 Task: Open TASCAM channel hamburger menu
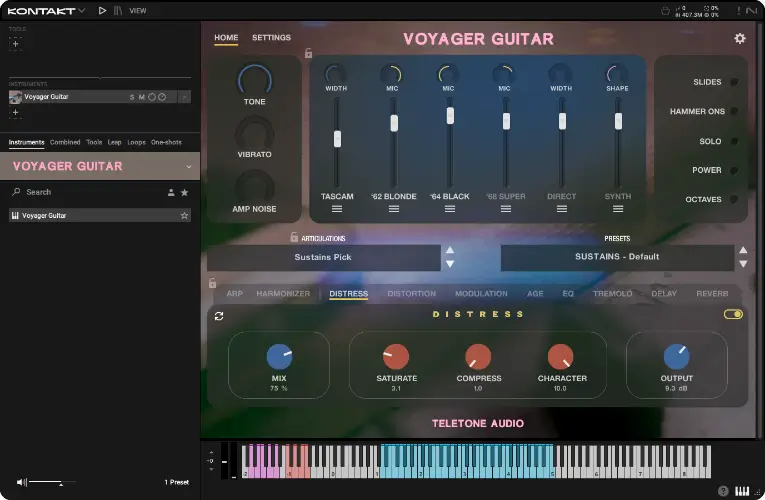click(x=337, y=209)
